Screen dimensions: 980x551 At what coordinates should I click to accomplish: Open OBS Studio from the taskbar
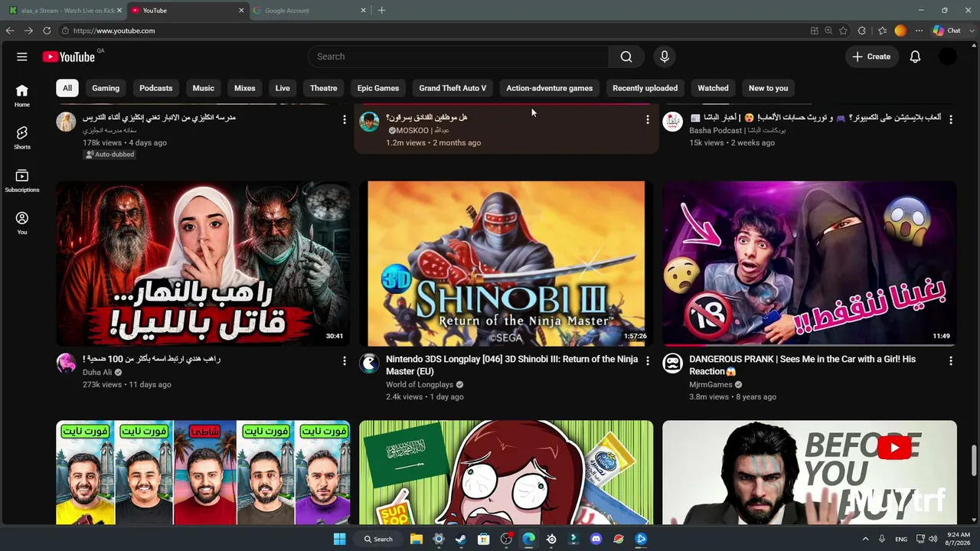pyautogui.click(x=506, y=539)
